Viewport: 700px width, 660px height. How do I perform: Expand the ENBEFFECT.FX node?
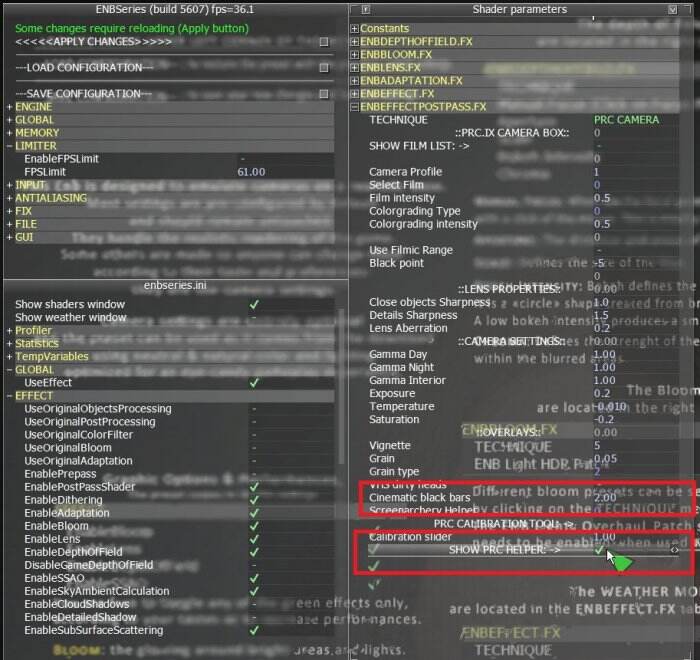(354, 94)
